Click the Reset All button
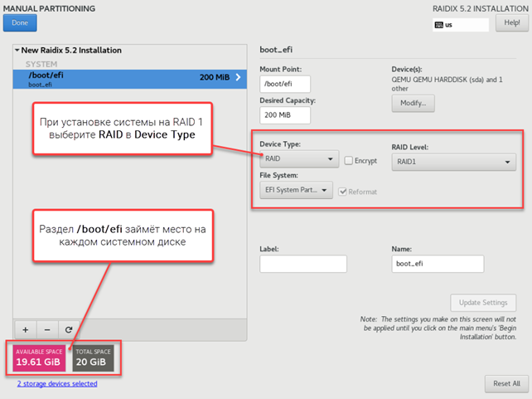The height and width of the screenshot is (399, 532). 505,383
